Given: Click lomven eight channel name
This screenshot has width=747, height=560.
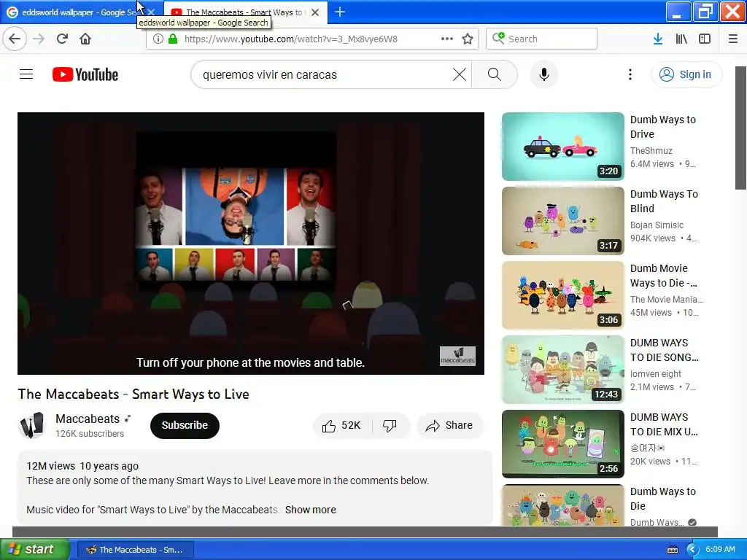Looking at the screenshot, I should pos(656,374).
